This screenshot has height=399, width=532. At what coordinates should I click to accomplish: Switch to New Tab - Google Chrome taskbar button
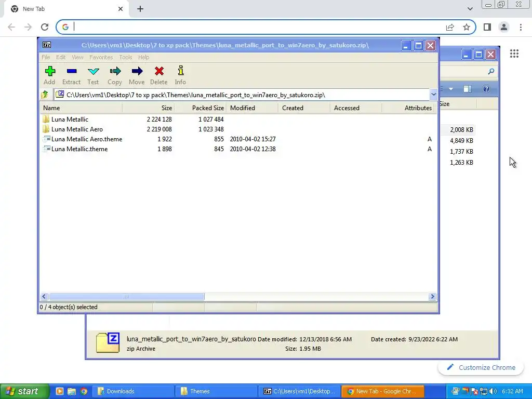point(383,391)
